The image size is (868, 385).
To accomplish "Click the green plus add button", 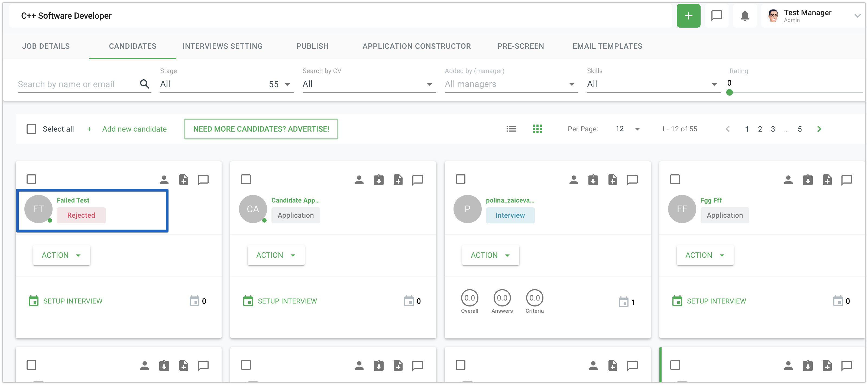I will click(688, 16).
